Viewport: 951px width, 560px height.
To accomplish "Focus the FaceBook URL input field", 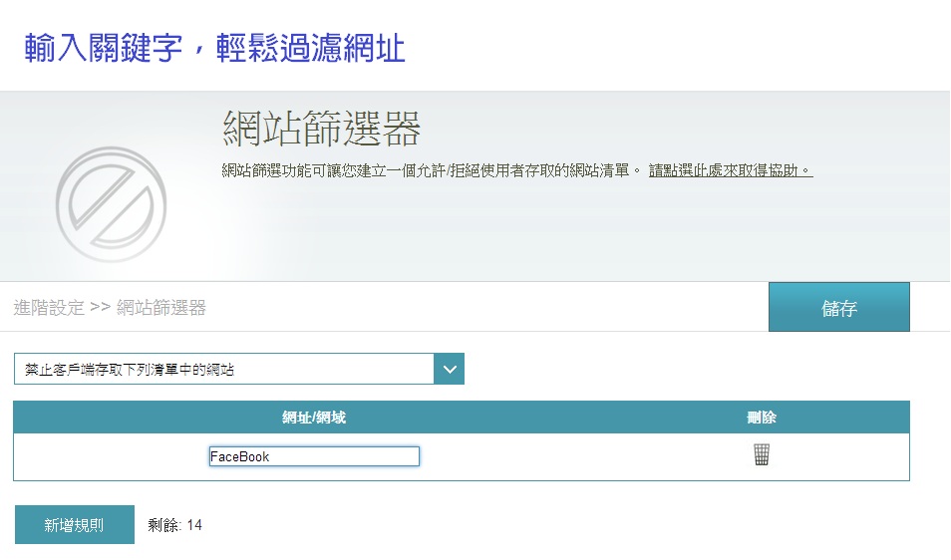I will pos(314,456).
